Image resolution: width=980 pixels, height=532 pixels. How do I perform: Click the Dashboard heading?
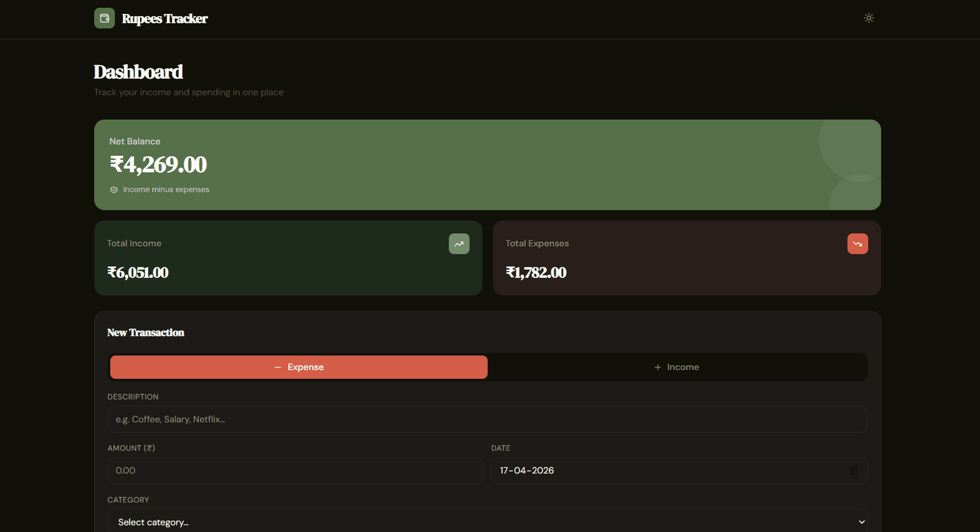(x=138, y=71)
